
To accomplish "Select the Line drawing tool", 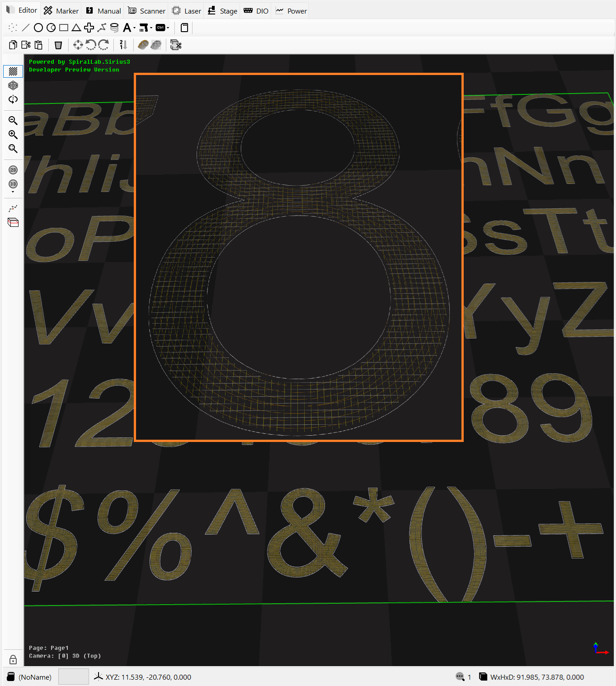I will [26, 28].
